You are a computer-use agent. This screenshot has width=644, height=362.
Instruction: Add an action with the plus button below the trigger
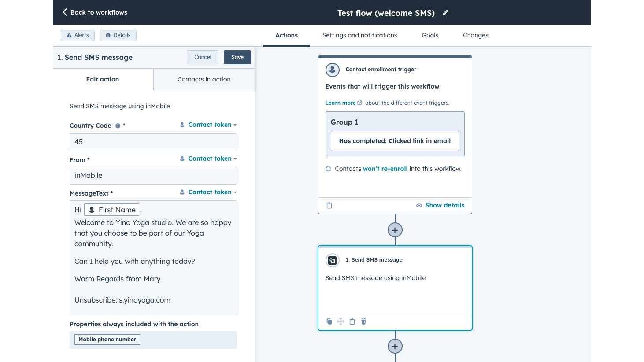click(x=395, y=230)
